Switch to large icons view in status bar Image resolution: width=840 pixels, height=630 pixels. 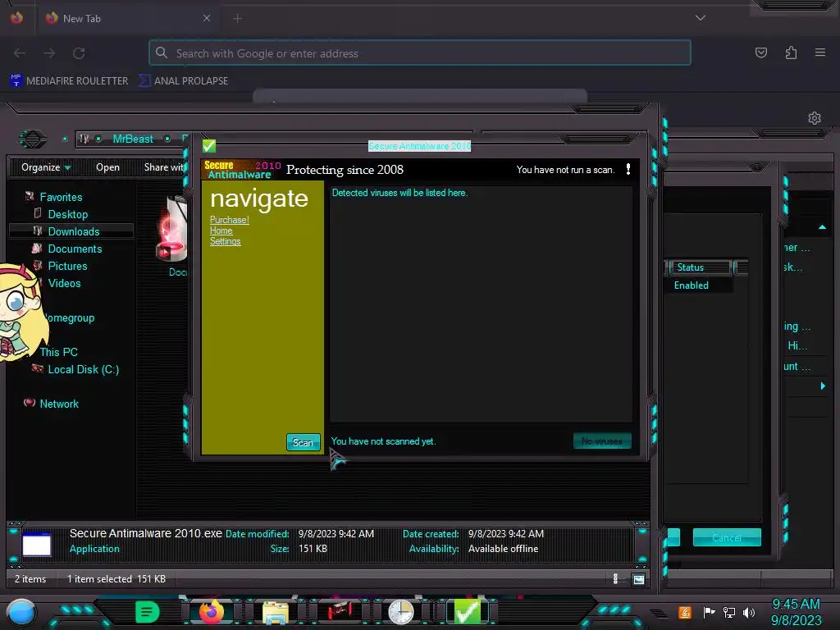pyautogui.click(x=638, y=579)
